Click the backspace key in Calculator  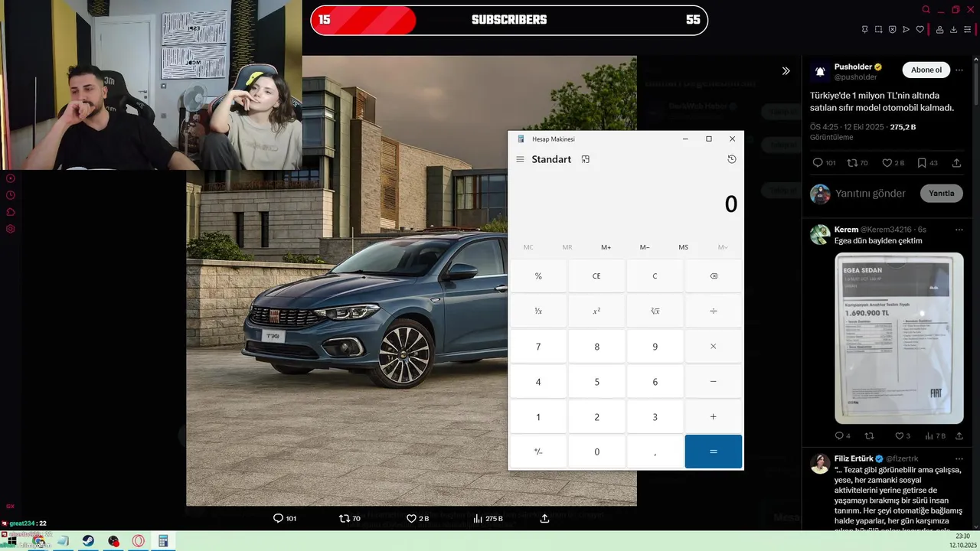pos(714,276)
